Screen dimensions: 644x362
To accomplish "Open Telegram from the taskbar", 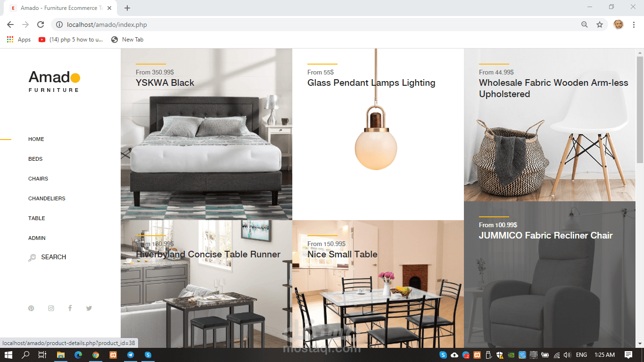I will click(131, 355).
